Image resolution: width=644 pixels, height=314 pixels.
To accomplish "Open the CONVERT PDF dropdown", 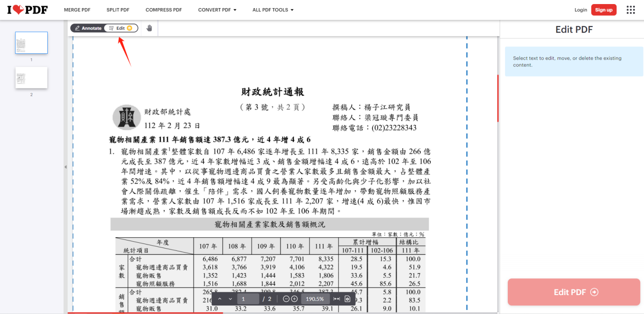I will (x=217, y=9).
